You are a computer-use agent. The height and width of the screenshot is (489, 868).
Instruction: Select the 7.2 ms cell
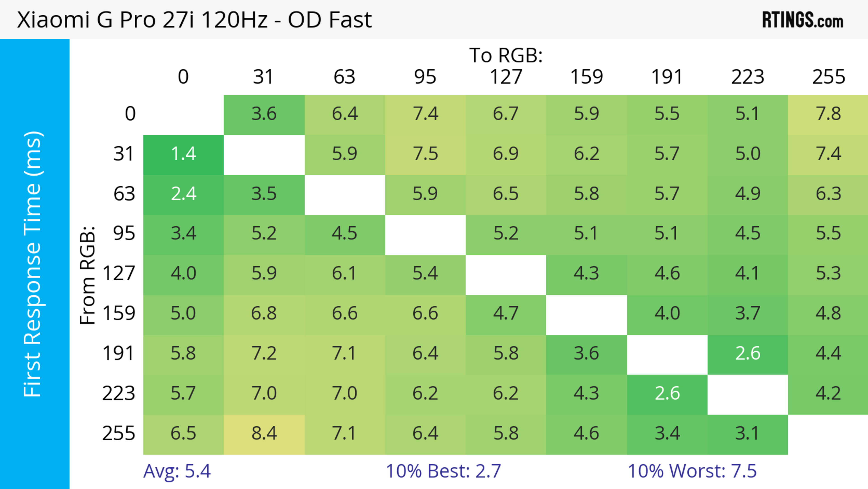[264, 353]
